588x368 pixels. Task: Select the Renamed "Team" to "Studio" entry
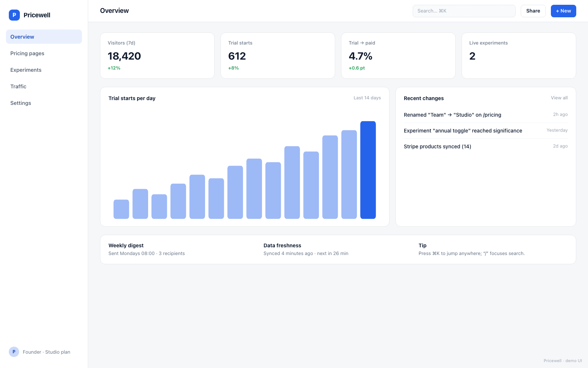(x=486, y=115)
